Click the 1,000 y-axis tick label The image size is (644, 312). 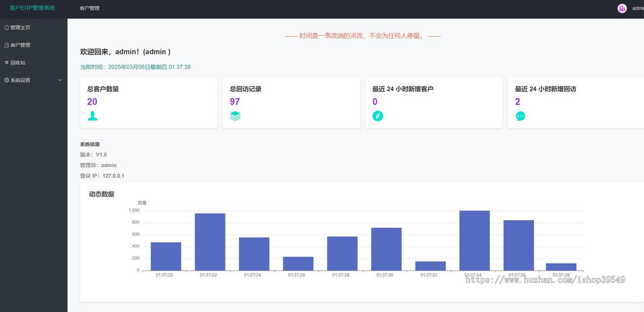[134, 211]
